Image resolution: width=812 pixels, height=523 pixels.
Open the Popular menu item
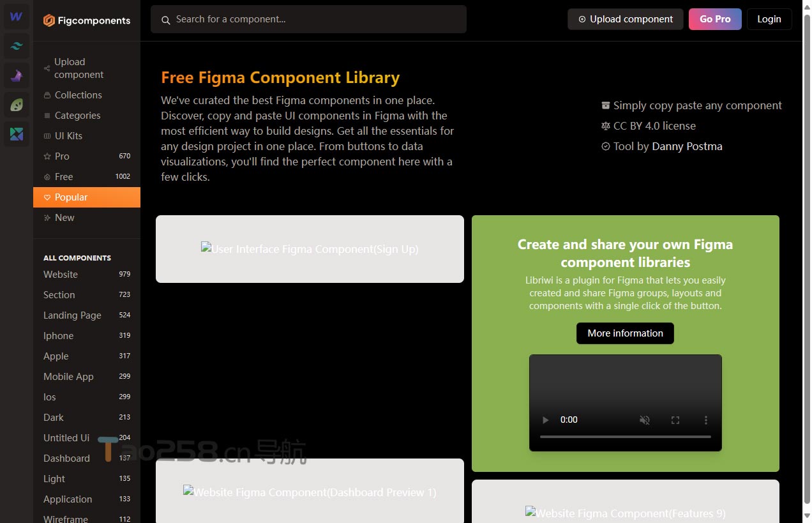tap(87, 197)
